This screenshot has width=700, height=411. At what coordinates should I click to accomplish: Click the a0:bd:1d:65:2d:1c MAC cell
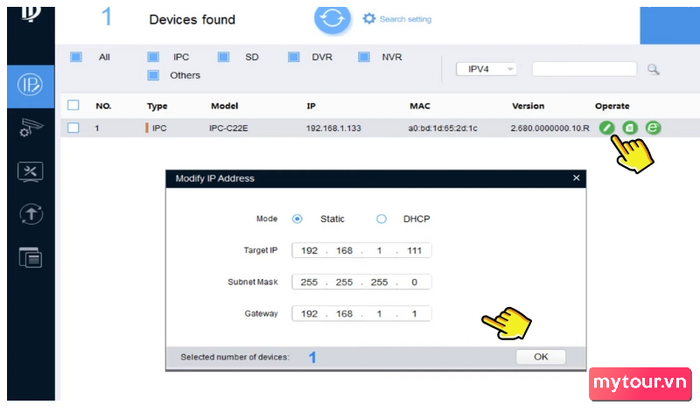[442, 128]
